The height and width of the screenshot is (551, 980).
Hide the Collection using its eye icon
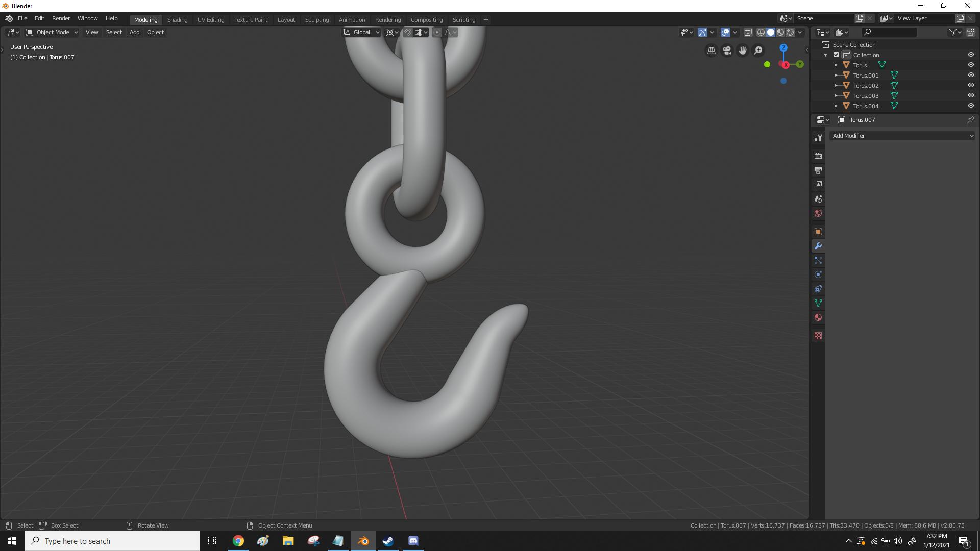971,55
